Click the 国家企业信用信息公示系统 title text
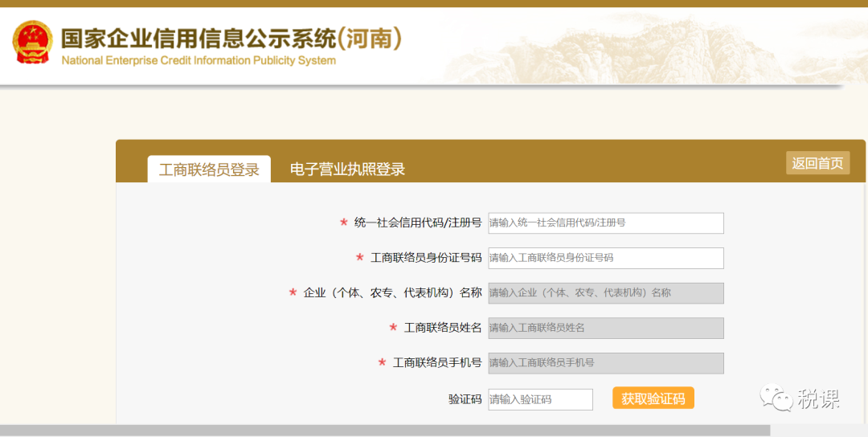Screen dimensions: 868x437 [231, 39]
